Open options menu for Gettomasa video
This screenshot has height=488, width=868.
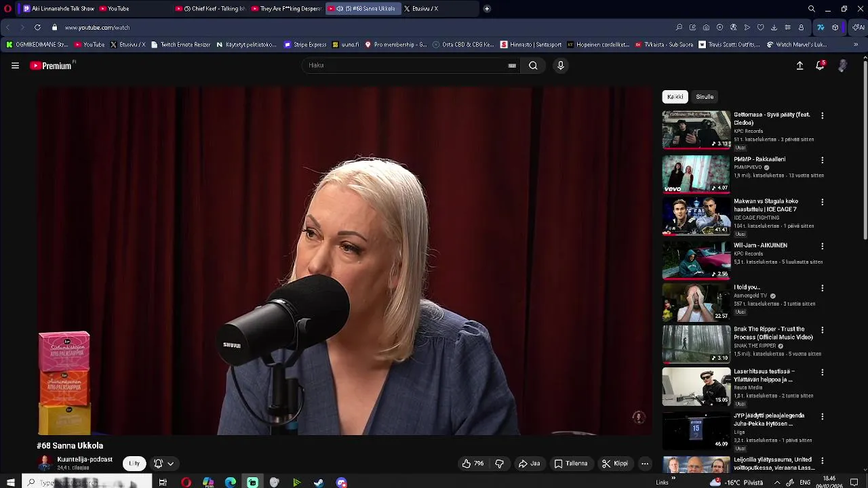coord(823,116)
